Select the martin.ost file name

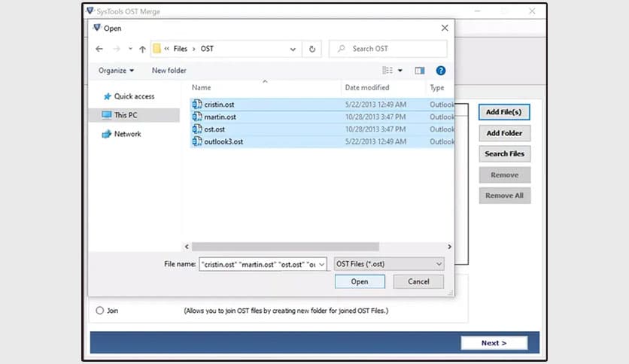click(x=220, y=117)
